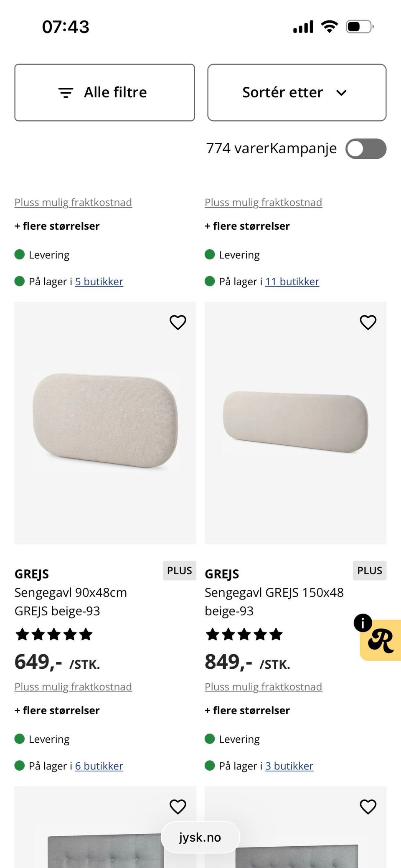Open the 3 butikker stock link
The width and height of the screenshot is (401, 868).
tap(289, 766)
